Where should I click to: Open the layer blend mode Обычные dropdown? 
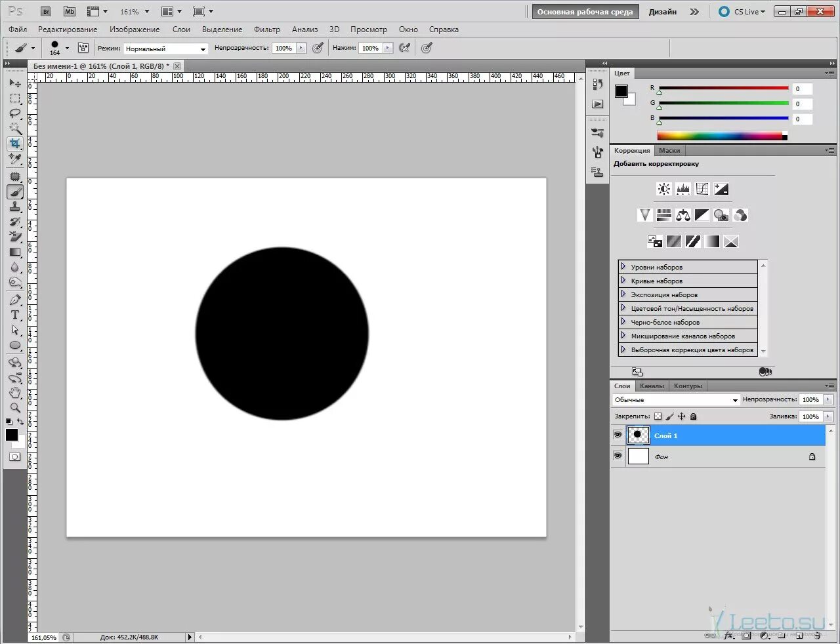point(676,400)
